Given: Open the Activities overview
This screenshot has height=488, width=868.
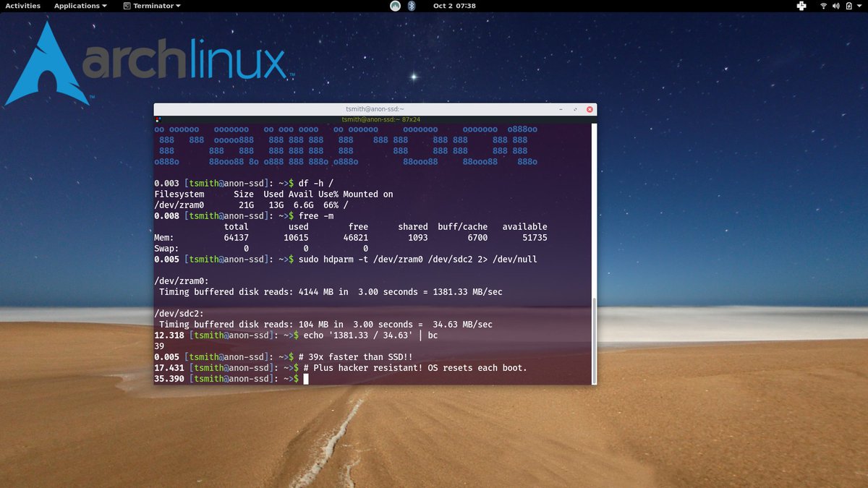Looking at the screenshot, I should (22, 6).
